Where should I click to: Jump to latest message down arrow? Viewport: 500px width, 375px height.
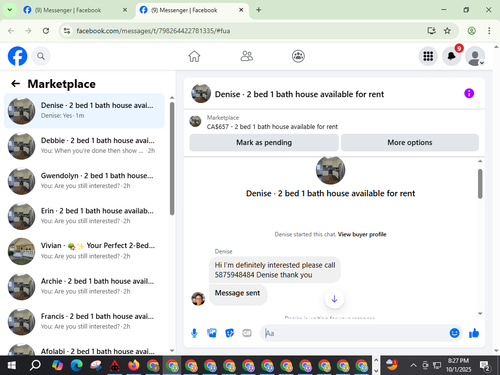(334, 299)
